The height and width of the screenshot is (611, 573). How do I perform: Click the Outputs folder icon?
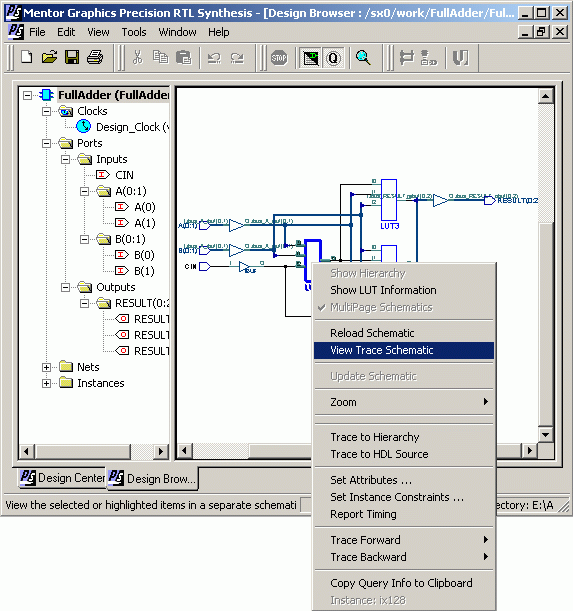click(85, 287)
